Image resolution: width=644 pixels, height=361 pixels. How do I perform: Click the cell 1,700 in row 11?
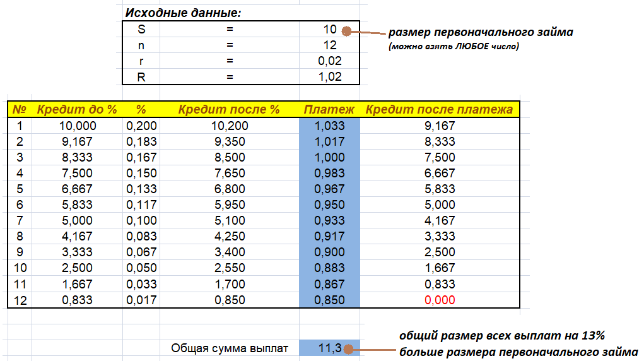[x=230, y=284]
